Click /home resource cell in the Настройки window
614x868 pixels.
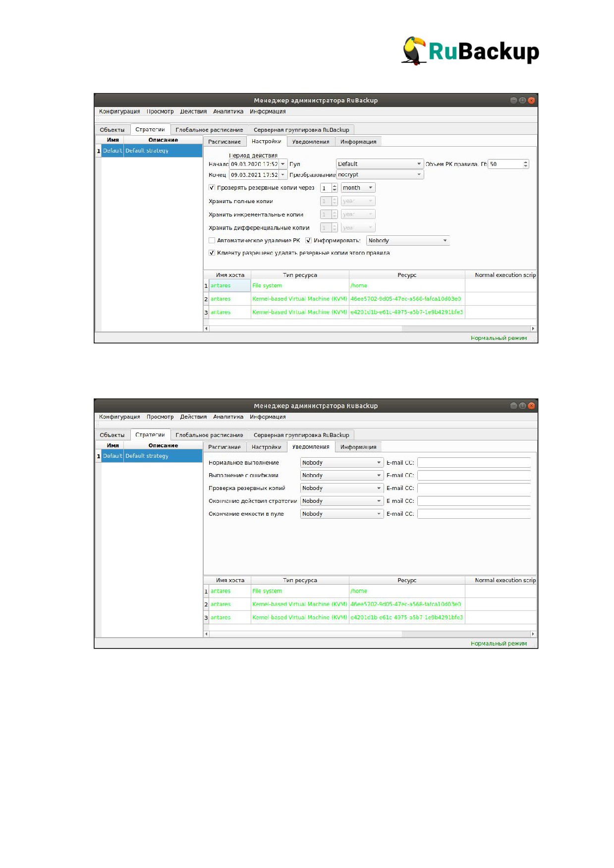click(x=407, y=286)
